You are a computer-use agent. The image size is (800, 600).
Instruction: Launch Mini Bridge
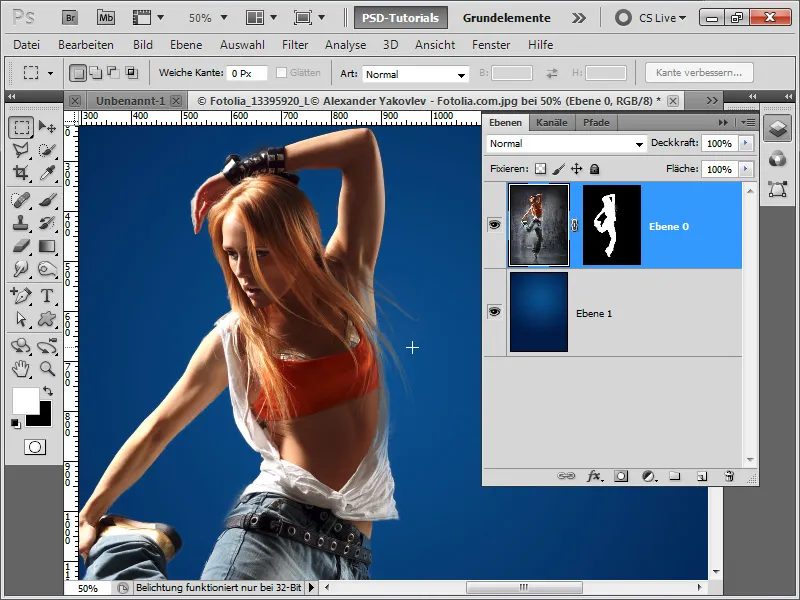(106, 18)
